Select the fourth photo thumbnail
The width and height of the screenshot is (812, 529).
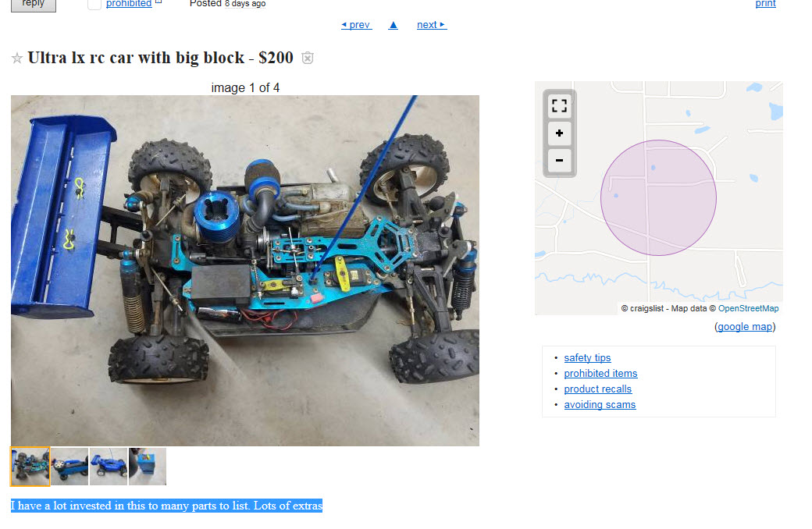pyautogui.click(x=148, y=467)
